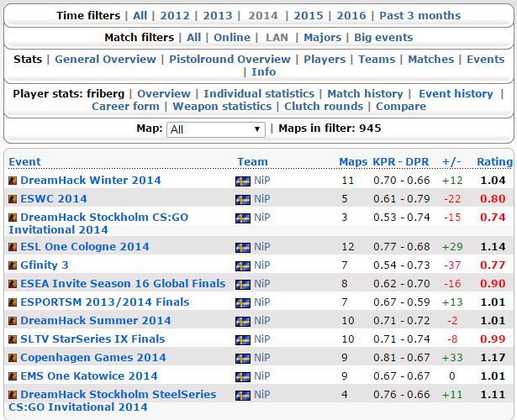Sort the table by +/- column
This screenshot has width=517, height=420.
click(451, 162)
